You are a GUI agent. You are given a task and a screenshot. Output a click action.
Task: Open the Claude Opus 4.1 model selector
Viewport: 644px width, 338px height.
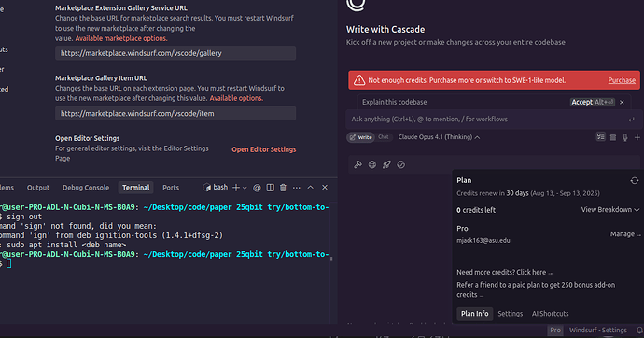coord(439,137)
